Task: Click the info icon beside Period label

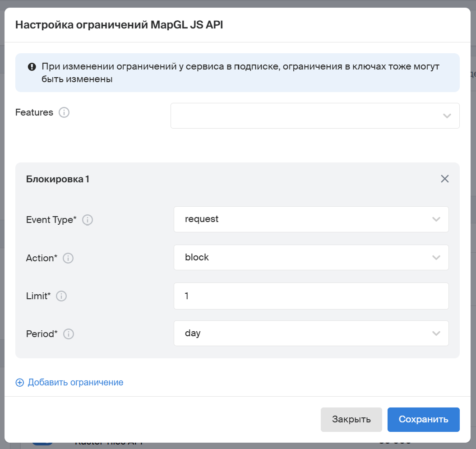Action: tap(69, 334)
